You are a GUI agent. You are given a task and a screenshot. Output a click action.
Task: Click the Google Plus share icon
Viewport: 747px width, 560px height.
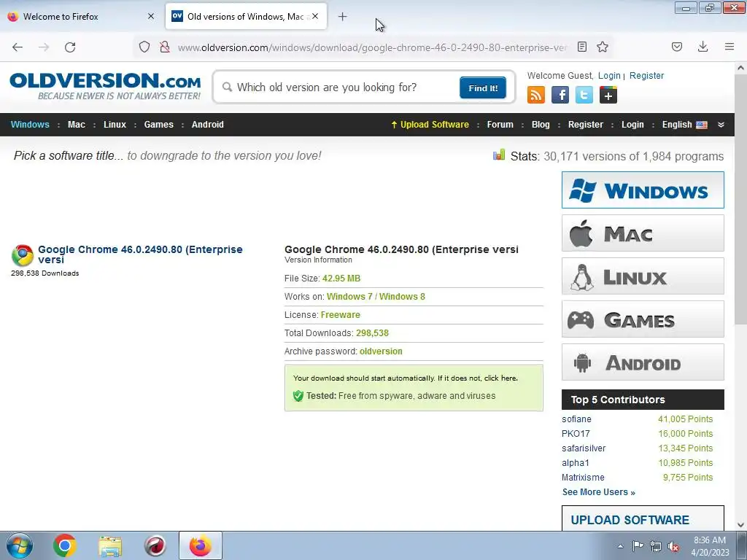pos(608,95)
